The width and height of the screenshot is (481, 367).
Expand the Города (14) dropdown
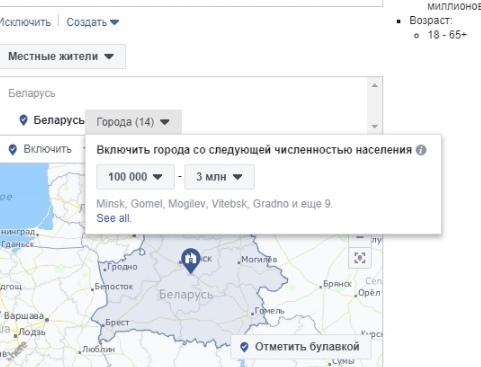coord(133,122)
